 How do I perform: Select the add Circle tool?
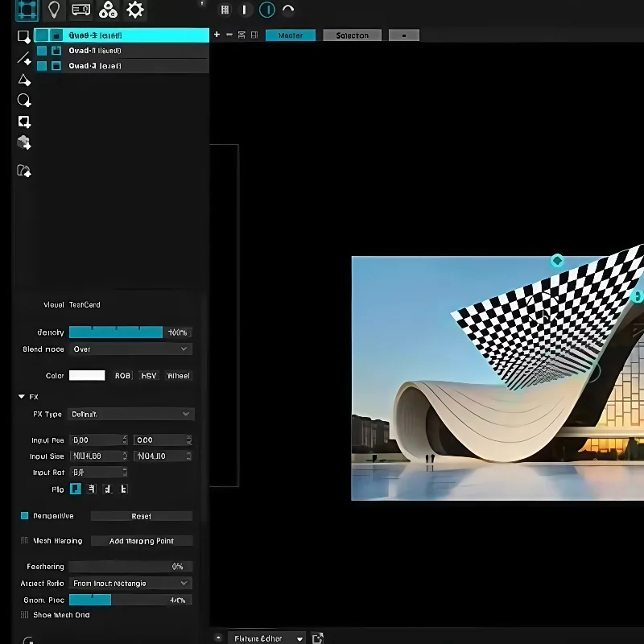[24, 100]
